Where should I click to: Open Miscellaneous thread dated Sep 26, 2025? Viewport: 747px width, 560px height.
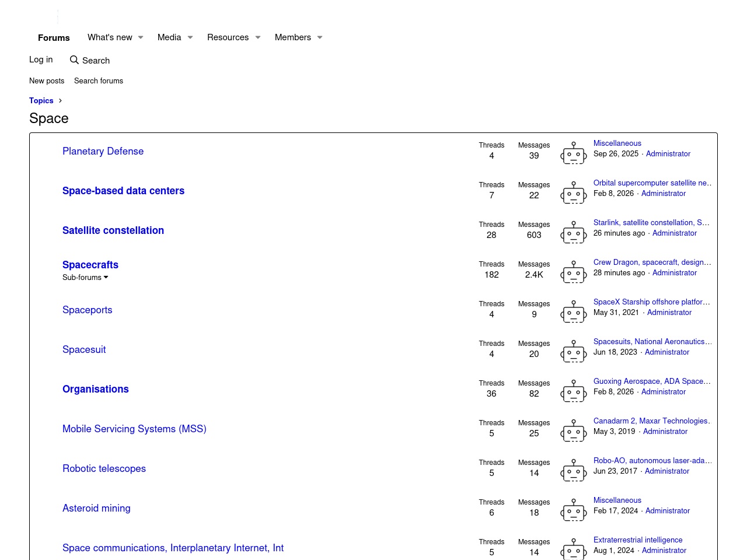tap(617, 143)
